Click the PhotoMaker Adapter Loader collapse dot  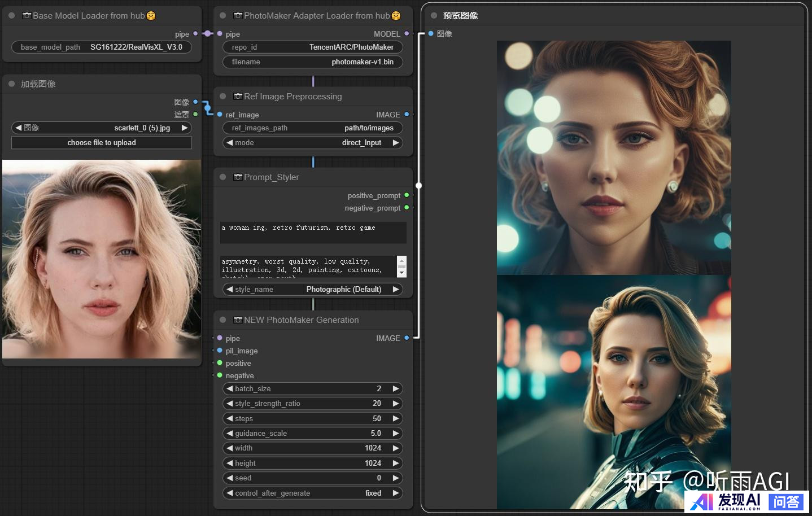point(222,16)
